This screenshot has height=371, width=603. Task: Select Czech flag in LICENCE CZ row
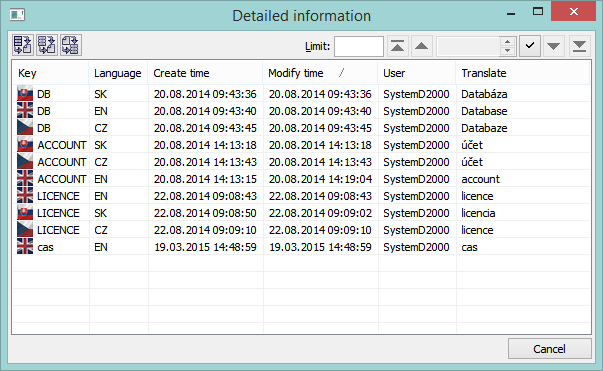click(x=25, y=230)
